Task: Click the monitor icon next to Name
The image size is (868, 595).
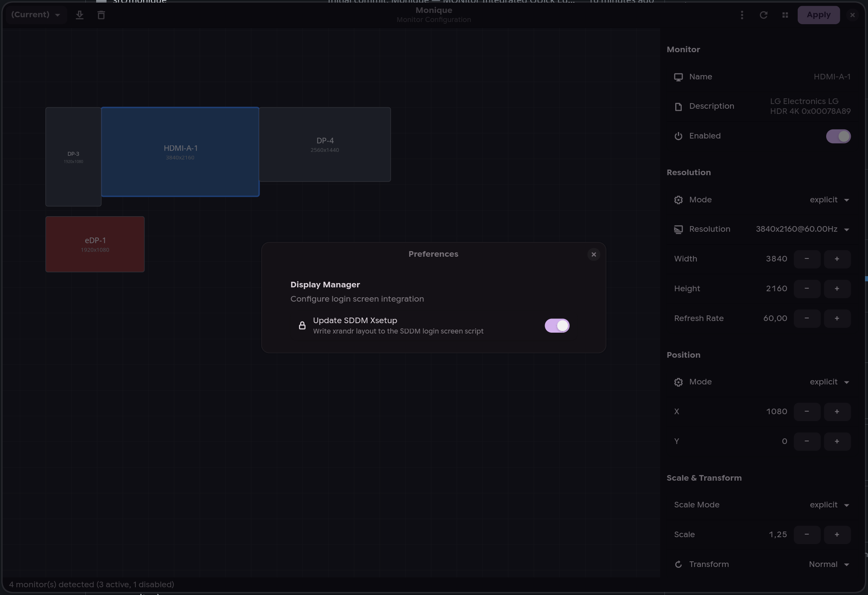Action: (678, 77)
